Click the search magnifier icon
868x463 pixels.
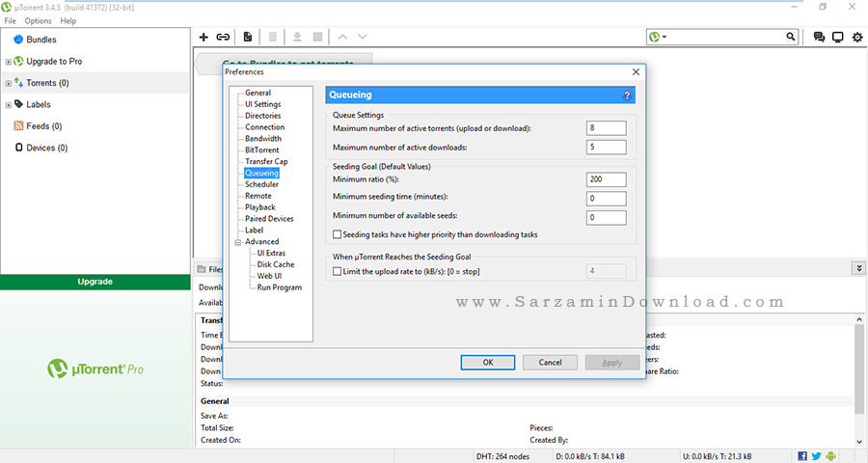pyautogui.click(x=791, y=37)
